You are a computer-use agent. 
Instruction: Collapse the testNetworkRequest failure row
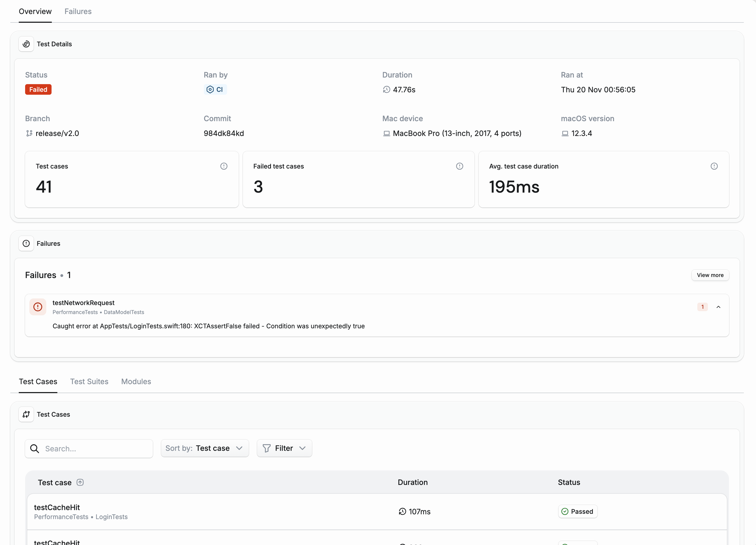718,307
